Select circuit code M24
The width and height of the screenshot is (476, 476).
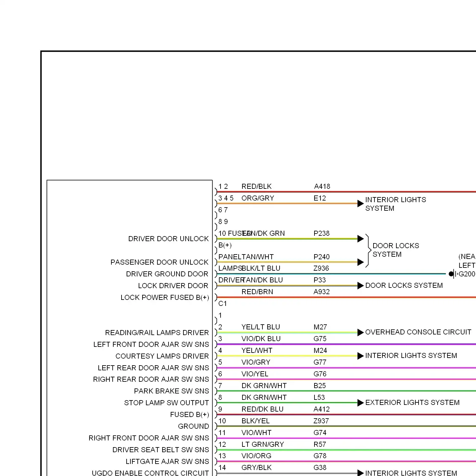pos(320,351)
